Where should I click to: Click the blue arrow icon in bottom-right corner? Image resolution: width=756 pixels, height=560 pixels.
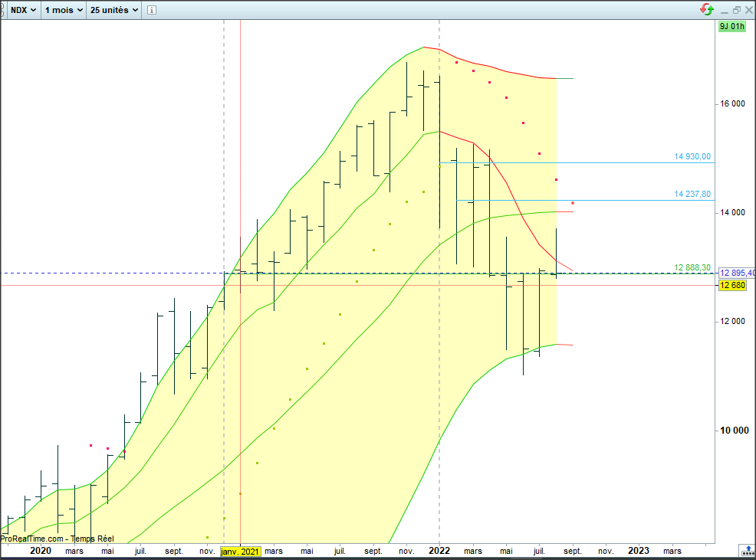pyautogui.click(x=747, y=550)
